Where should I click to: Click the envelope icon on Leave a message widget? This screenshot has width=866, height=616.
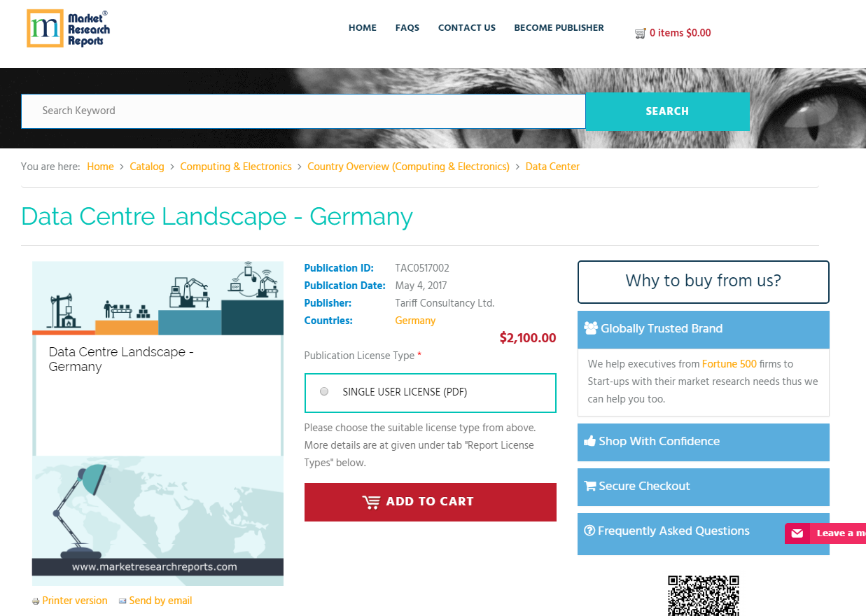(x=797, y=533)
